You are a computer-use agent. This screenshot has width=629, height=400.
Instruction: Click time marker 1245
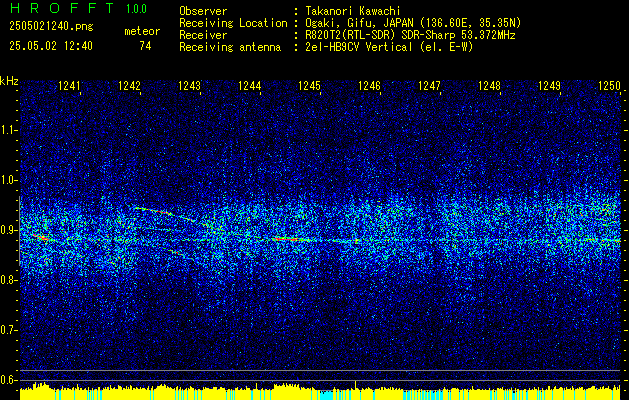click(309, 86)
